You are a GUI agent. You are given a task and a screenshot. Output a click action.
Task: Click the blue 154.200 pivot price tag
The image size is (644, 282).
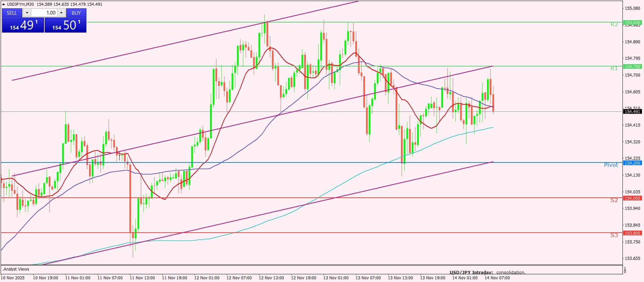click(x=632, y=163)
